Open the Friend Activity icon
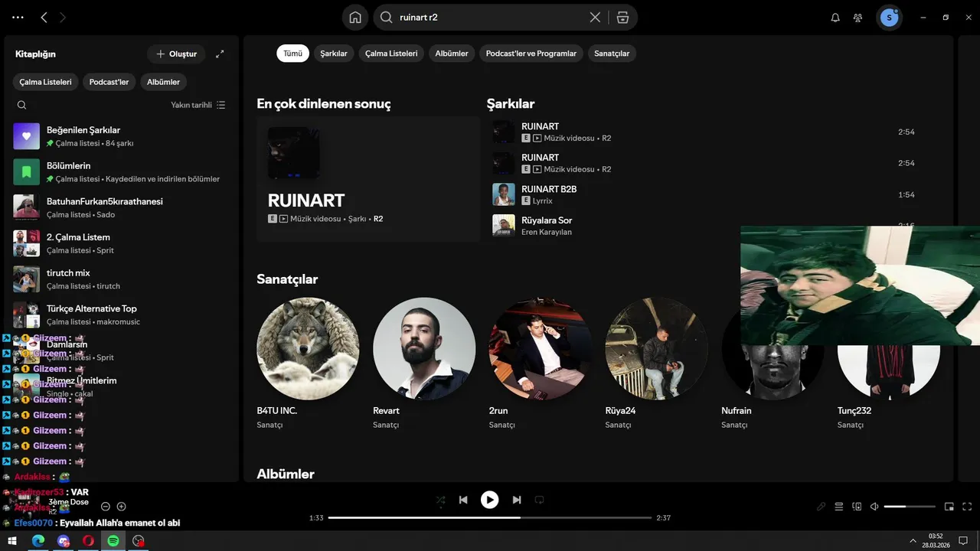 [858, 18]
